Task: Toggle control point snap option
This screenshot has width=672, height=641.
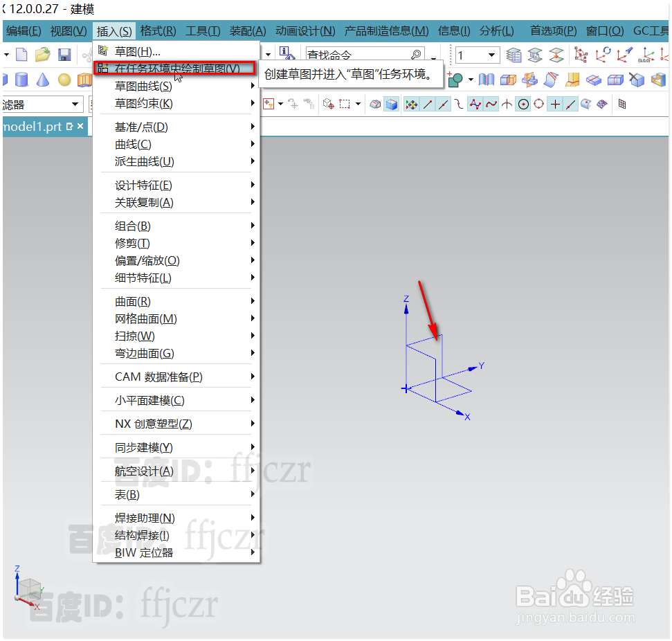Action: point(459,105)
